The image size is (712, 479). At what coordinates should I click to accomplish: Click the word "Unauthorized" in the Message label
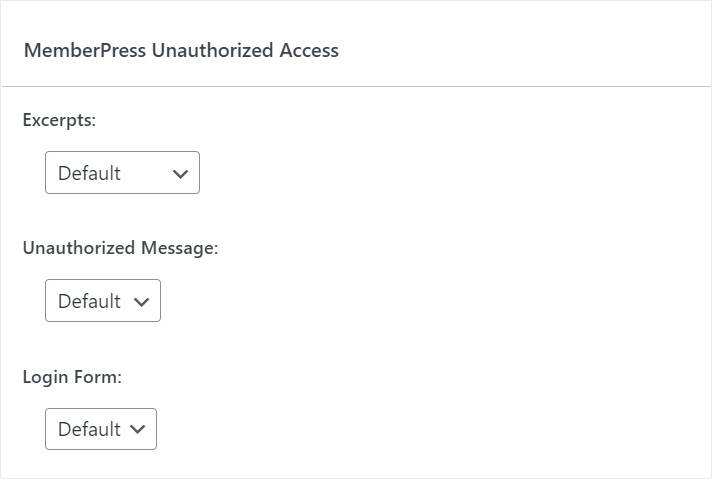coord(78,248)
